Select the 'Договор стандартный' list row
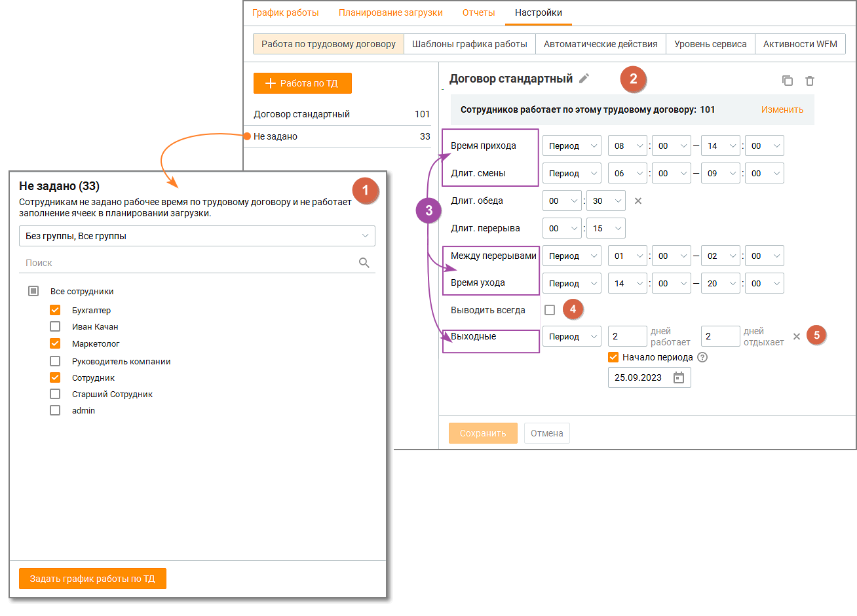Screen dimensions: 857x616 [x=341, y=114]
